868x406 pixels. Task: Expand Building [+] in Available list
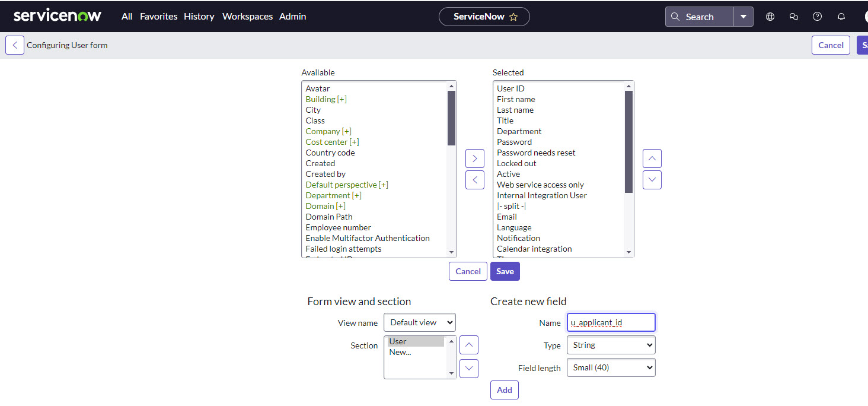(x=326, y=99)
